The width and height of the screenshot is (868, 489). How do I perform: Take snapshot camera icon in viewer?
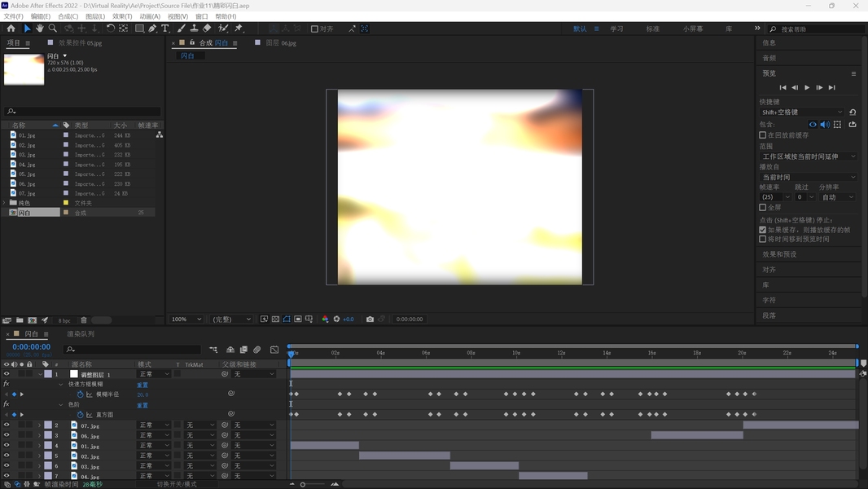(x=370, y=319)
